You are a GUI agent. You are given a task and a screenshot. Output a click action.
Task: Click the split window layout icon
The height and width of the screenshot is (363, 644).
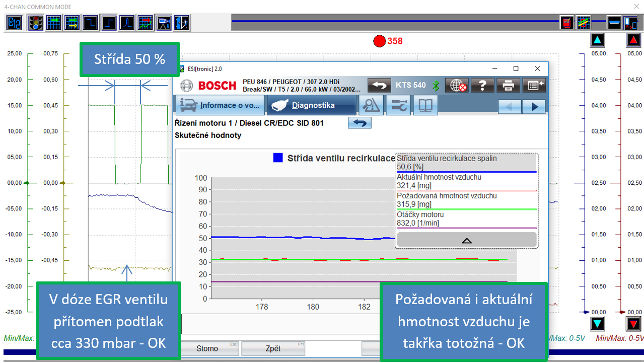click(630, 23)
